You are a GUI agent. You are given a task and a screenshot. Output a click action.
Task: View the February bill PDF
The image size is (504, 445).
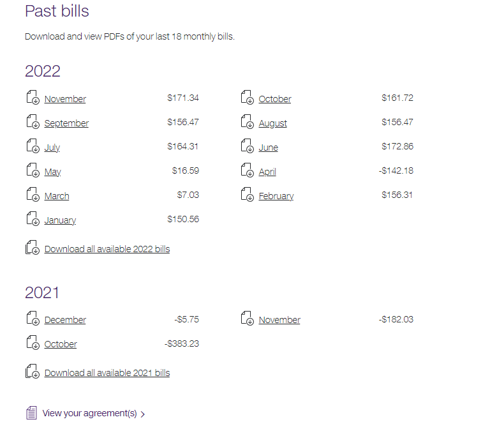pos(276,196)
